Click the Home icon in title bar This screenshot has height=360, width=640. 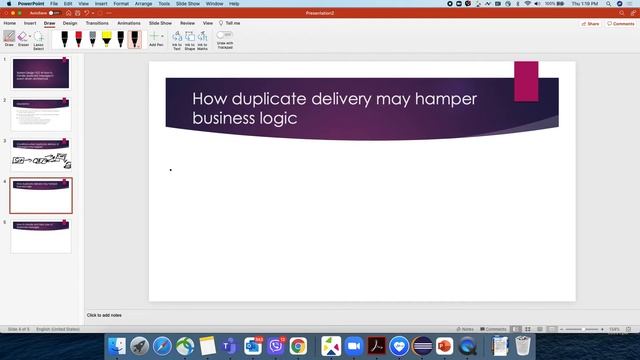coord(69,13)
